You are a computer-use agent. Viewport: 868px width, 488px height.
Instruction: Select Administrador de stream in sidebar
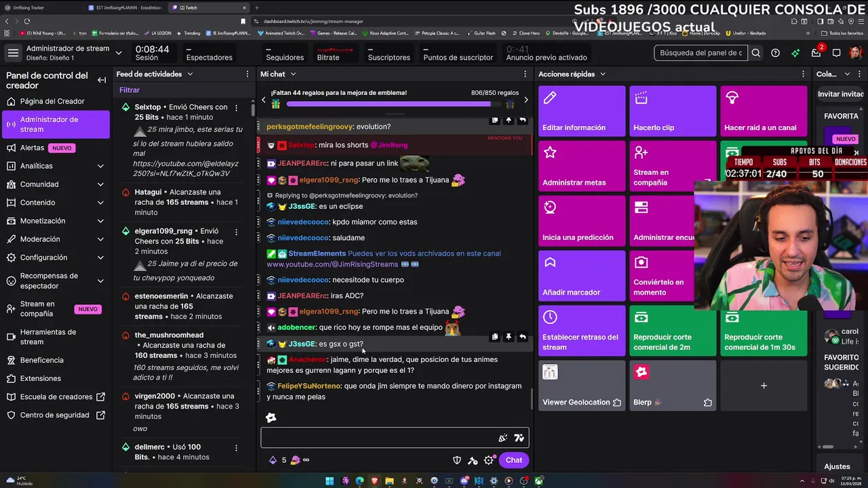pyautogui.click(x=55, y=124)
